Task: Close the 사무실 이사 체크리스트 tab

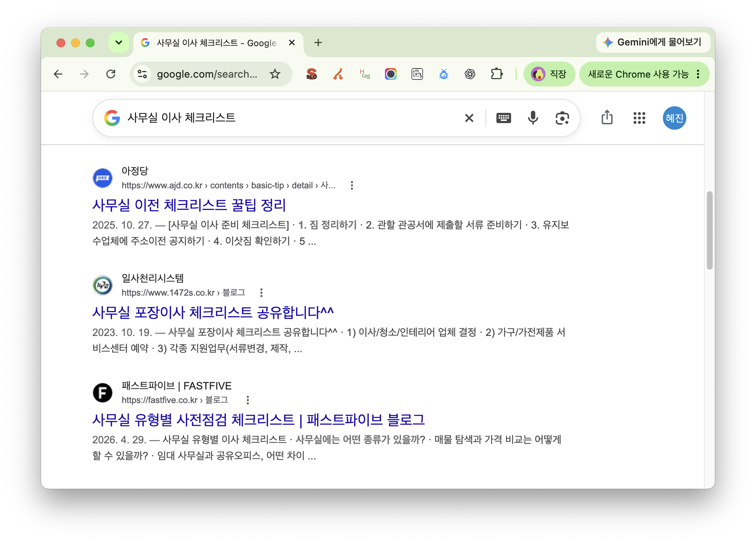Action: tap(292, 43)
